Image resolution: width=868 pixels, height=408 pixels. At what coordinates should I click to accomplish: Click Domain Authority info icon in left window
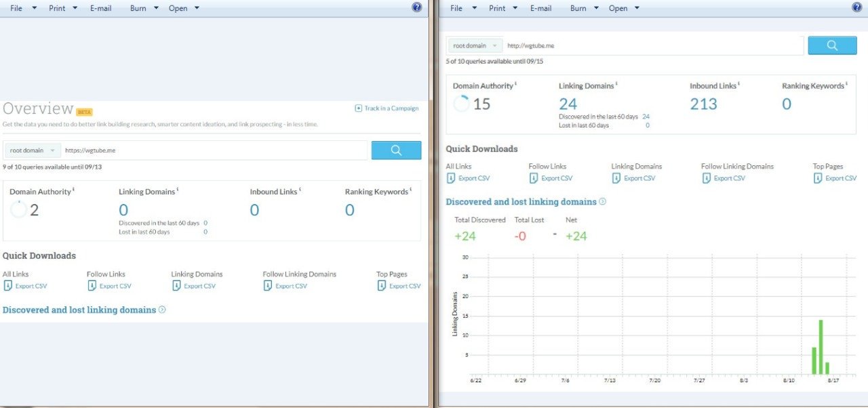click(73, 190)
